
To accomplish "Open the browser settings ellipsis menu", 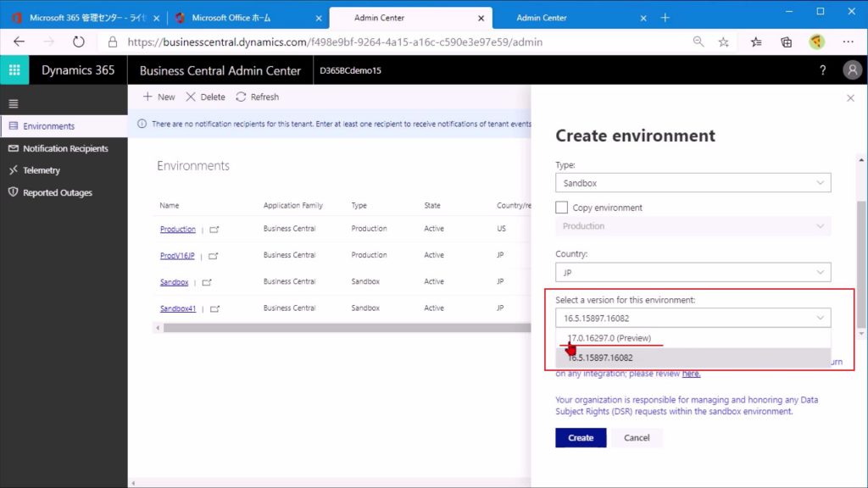I will pyautogui.click(x=848, y=42).
